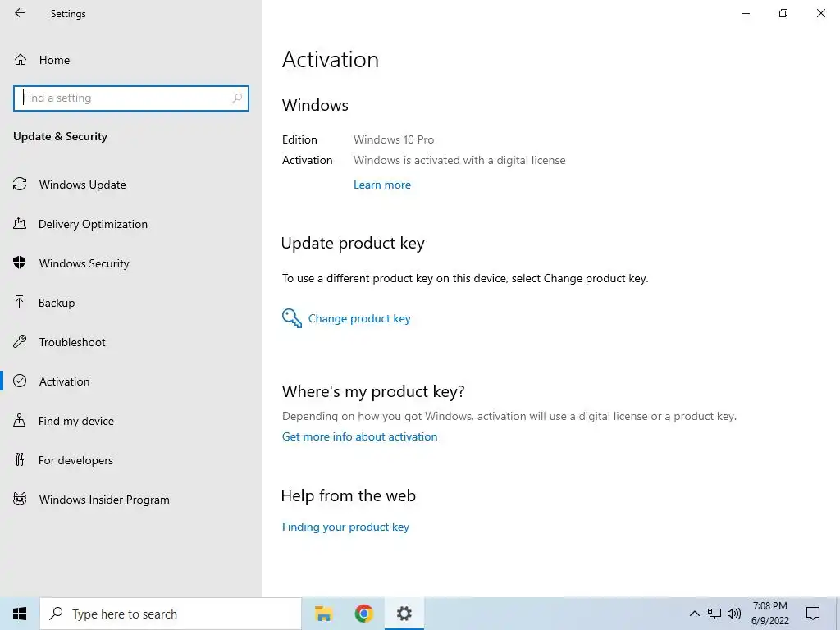Open Windows Security page label

(84, 263)
